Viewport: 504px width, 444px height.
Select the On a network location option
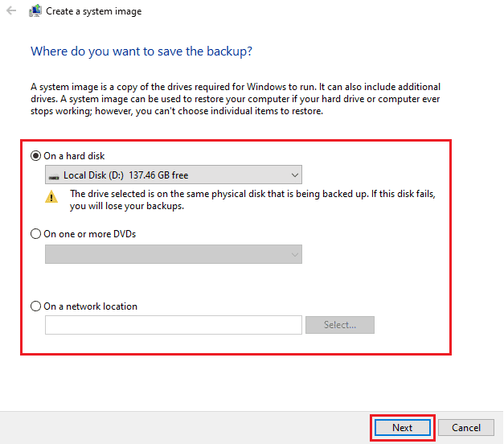pos(35,306)
